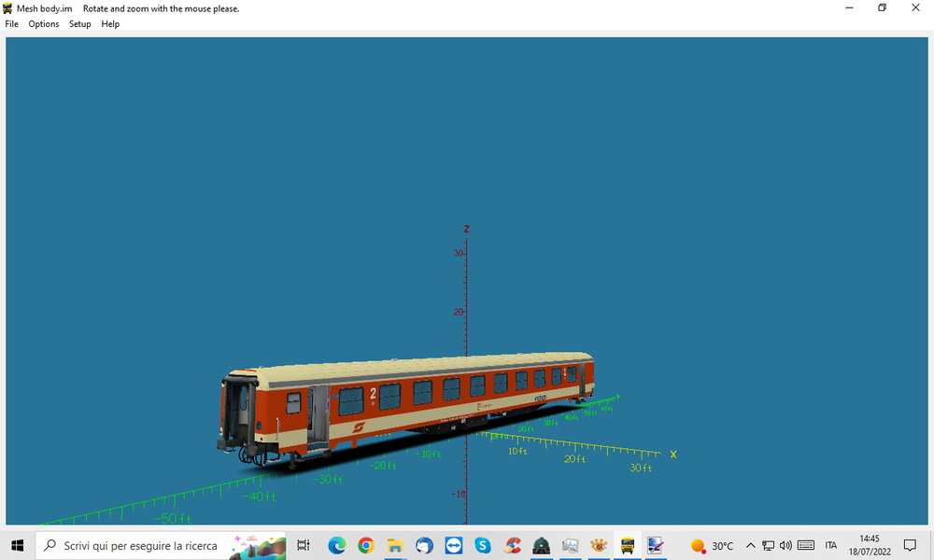Open the touch keyboard tray icon

pyautogui.click(x=806, y=545)
